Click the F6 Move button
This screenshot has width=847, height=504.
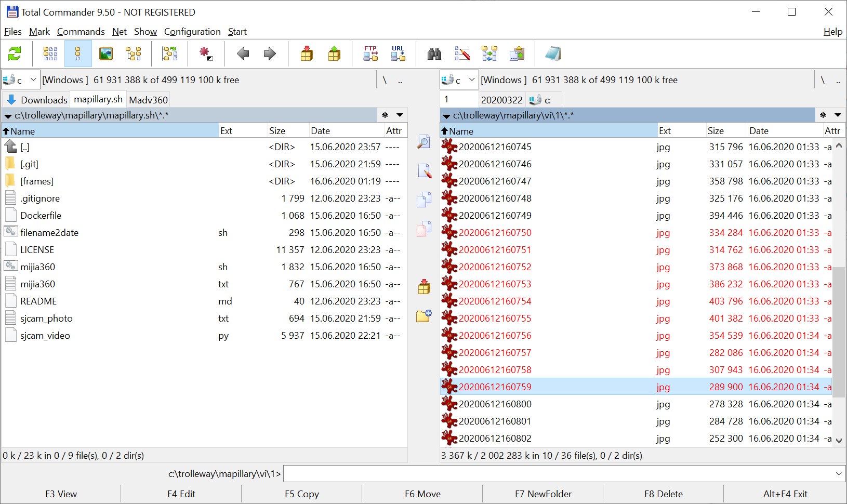(422, 494)
